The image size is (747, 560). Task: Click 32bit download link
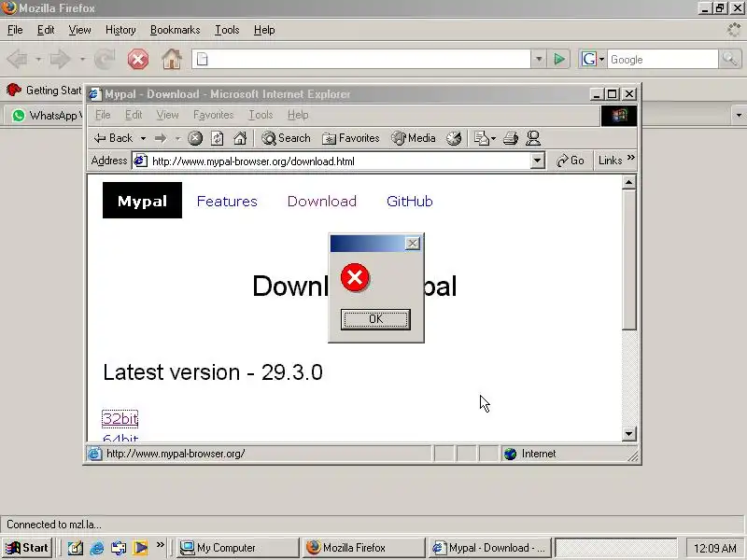[x=120, y=418]
